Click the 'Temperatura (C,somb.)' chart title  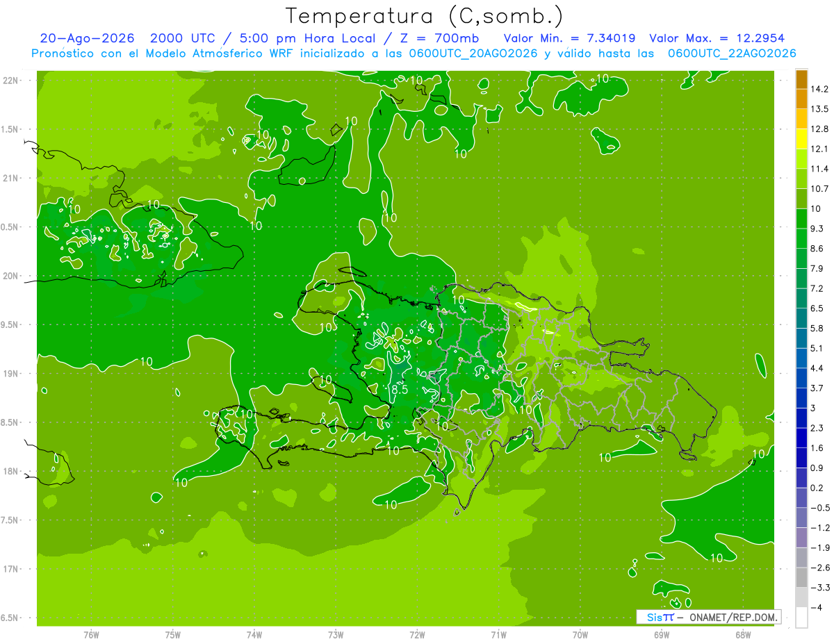pyautogui.click(x=425, y=16)
